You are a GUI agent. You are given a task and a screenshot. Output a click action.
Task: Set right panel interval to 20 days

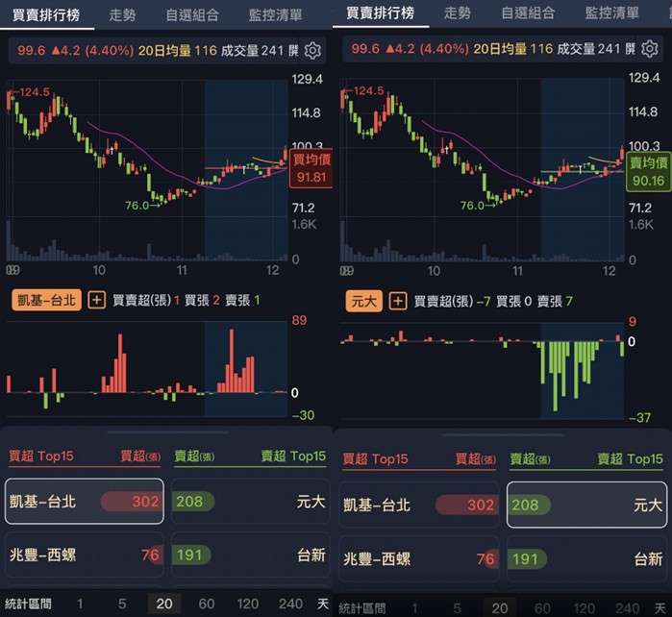(x=500, y=607)
